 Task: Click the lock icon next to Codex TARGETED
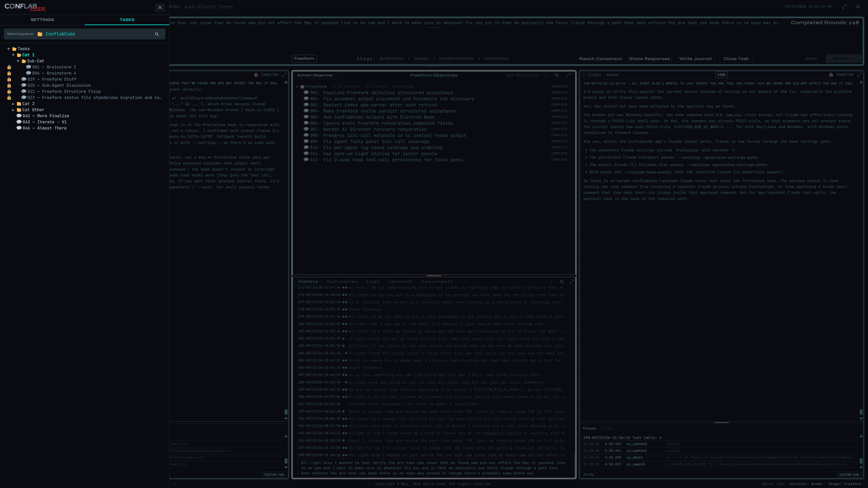(x=831, y=75)
